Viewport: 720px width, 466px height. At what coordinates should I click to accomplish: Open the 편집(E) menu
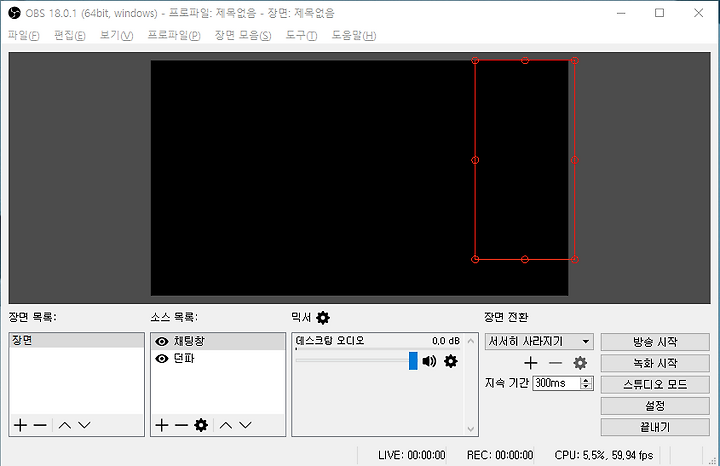click(69, 35)
